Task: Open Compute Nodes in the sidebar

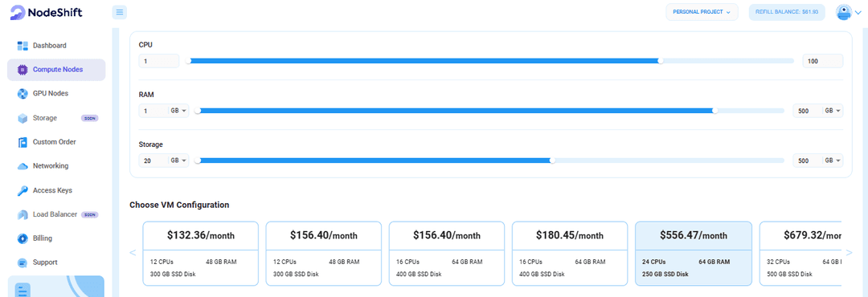Action: tap(56, 70)
